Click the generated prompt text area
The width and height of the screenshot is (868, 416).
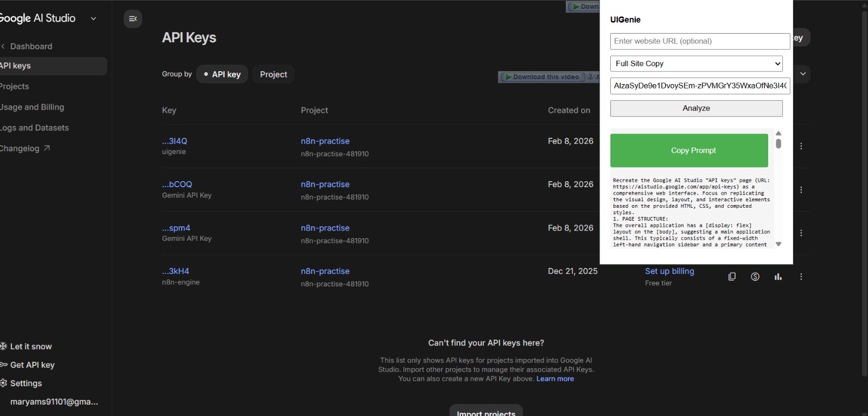692,212
